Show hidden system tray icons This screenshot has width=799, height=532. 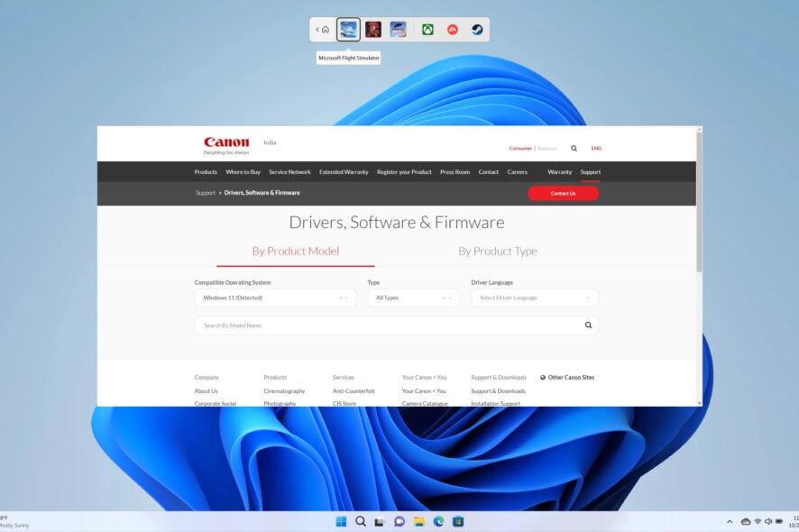730,522
